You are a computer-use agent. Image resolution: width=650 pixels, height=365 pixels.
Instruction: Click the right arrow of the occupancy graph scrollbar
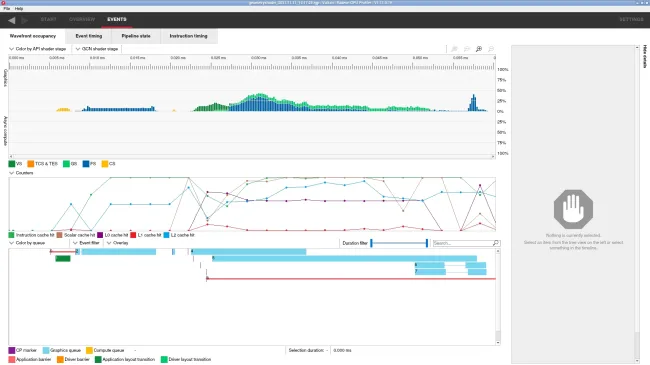(493, 157)
